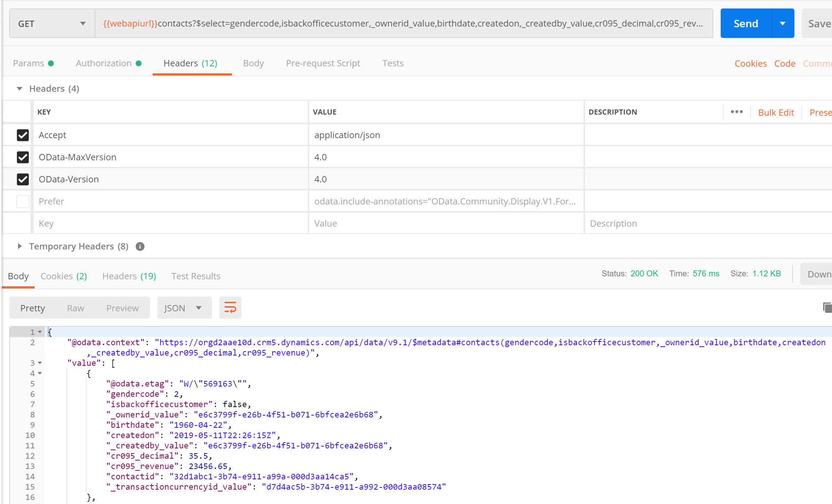Switch to the Params tab
The width and height of the screenshot is (832, 504).
34,63
